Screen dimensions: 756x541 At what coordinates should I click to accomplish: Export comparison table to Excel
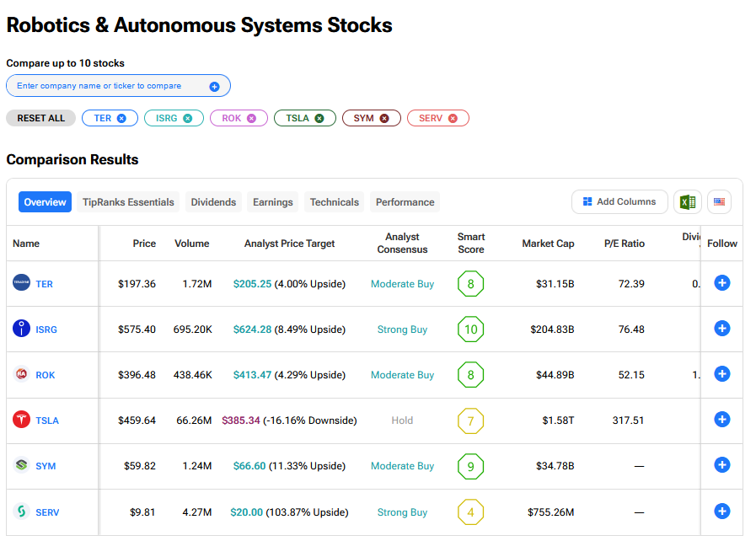[x=688, y=202]
